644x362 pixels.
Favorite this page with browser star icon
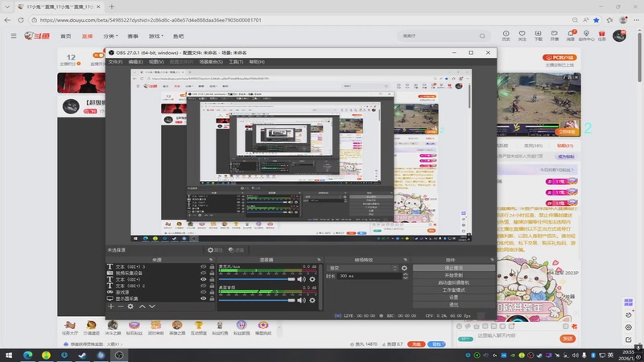click(597, 19)
